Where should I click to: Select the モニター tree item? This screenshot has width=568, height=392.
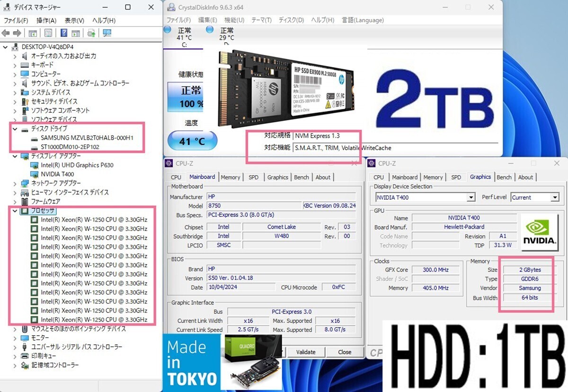click(40, 338)
